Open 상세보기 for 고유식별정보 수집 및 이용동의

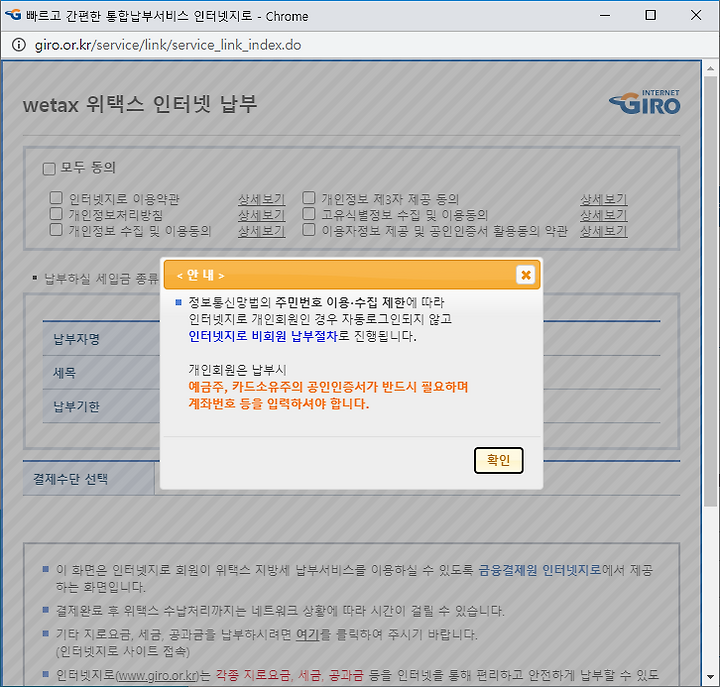pyautogui.click(x=603, y=214)
